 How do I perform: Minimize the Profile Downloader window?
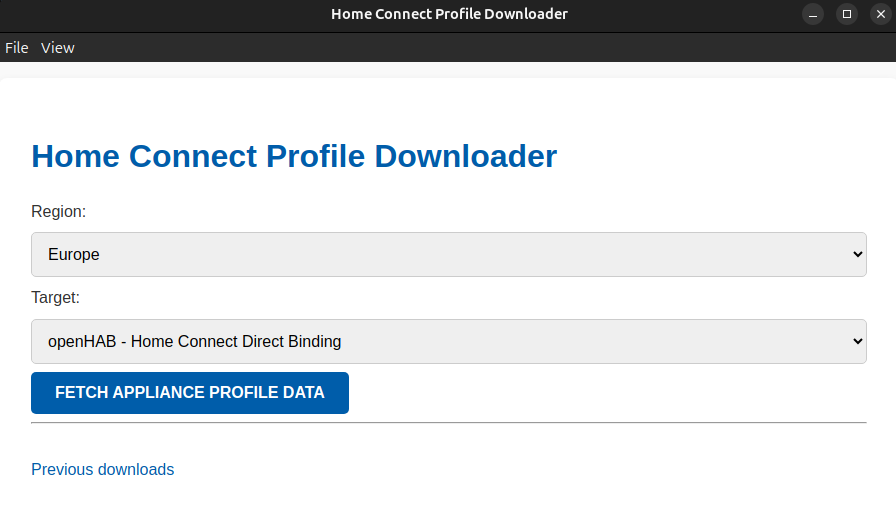coord(813,14)
